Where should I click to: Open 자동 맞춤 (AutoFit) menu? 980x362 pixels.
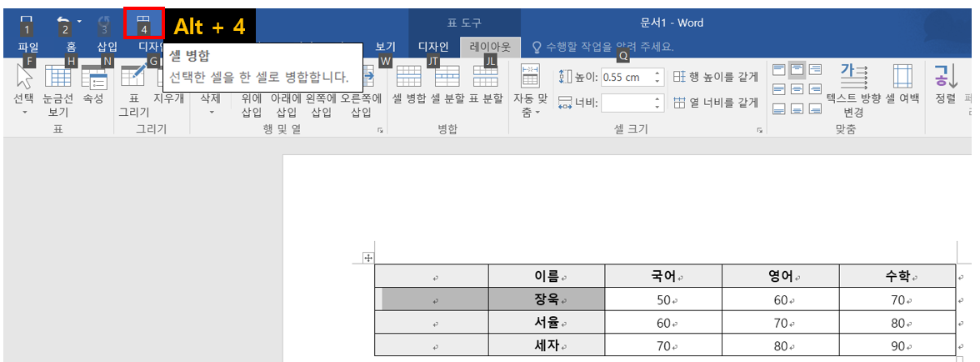(x=530, y=91)
